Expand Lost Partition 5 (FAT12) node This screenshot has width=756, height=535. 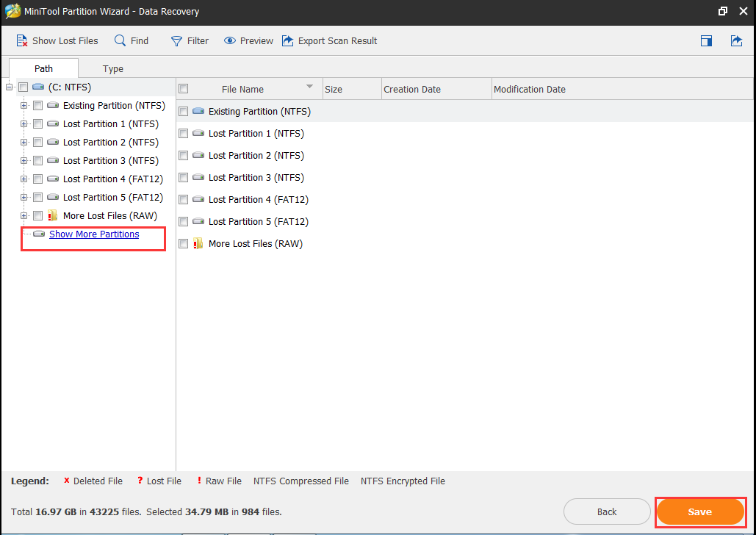(24, 197)
